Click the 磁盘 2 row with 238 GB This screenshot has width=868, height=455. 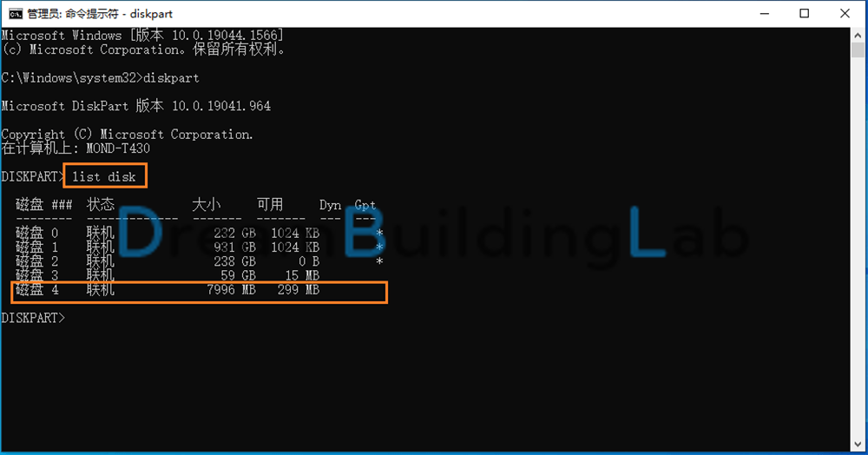pyautogui.click(x=200, y=260)
